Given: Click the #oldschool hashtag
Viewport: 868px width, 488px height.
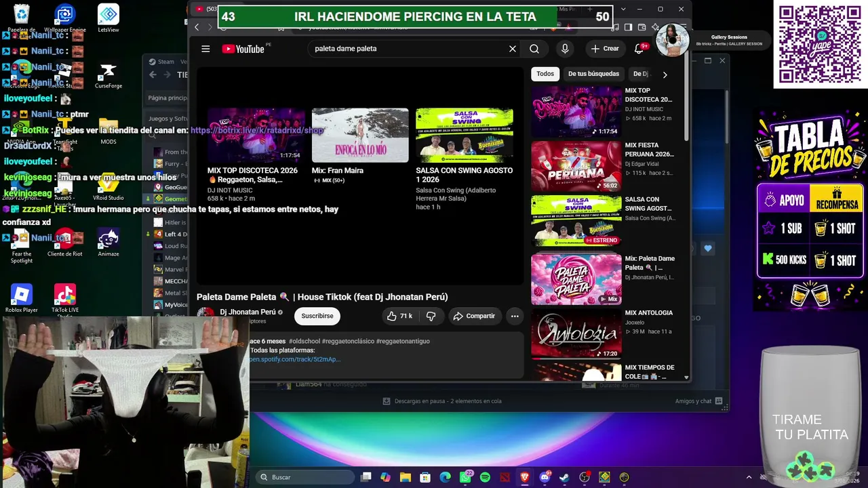Looking at the screenshot, I should pyautogui.click(x=304, y=342).
